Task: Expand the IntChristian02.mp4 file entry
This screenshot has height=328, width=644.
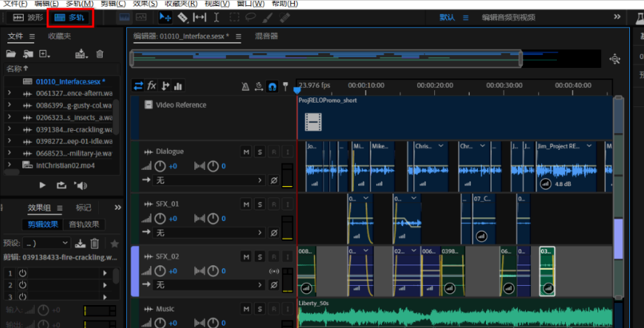Action: coord(9,165)
